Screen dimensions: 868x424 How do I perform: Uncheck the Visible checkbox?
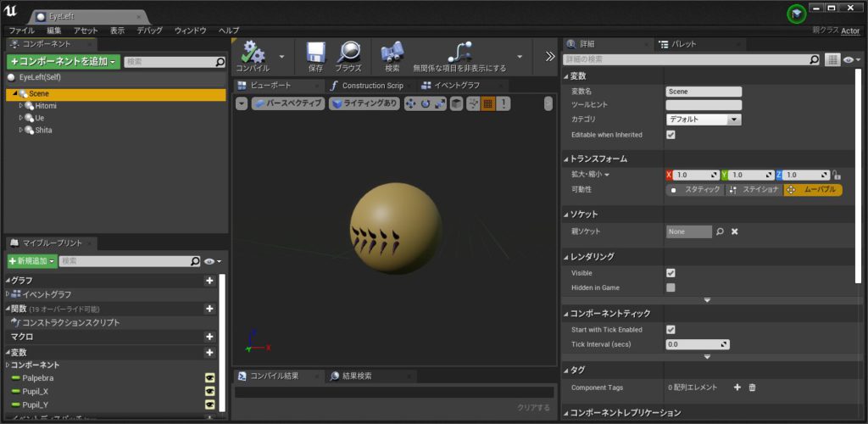coord(671,273)
